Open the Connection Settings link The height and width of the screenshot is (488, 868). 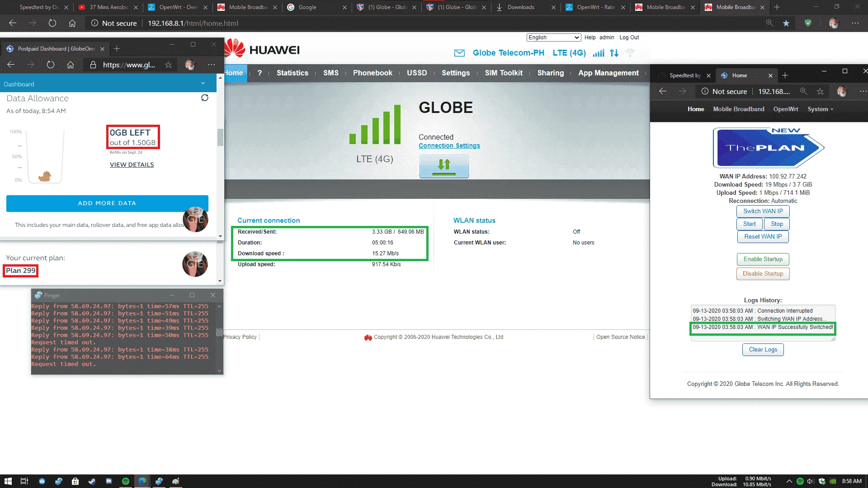click(x=449, y=145)
